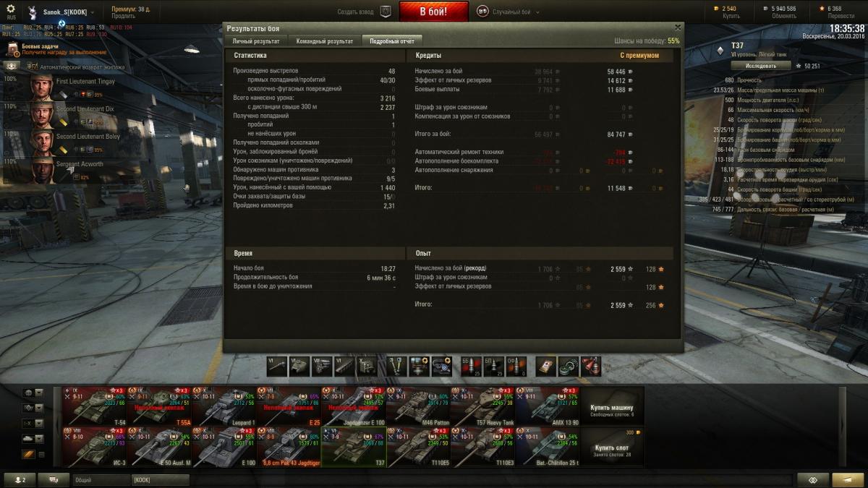Open the tank filter dropdown with the tank icon

click(x=33, y=438)
